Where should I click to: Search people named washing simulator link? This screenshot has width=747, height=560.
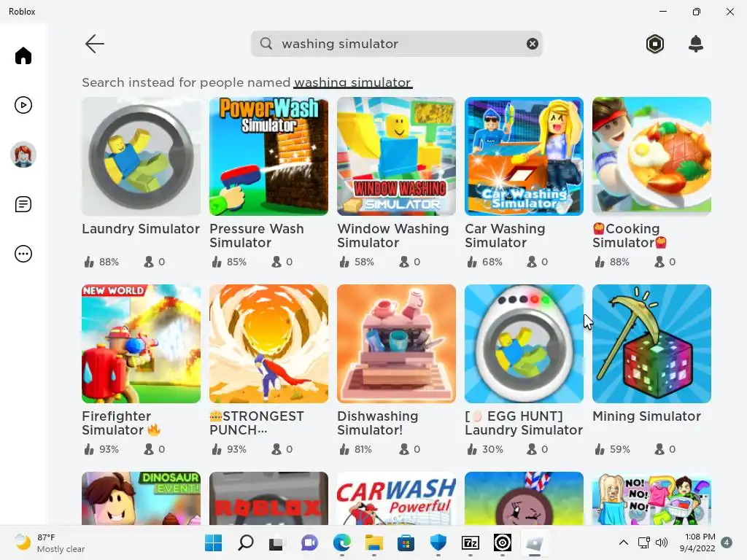352,82
